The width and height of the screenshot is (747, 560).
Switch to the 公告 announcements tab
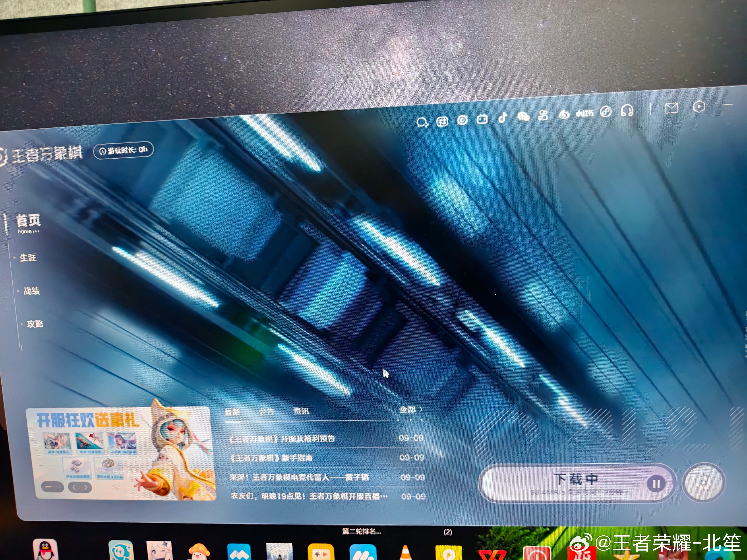(x=267, y=411)
